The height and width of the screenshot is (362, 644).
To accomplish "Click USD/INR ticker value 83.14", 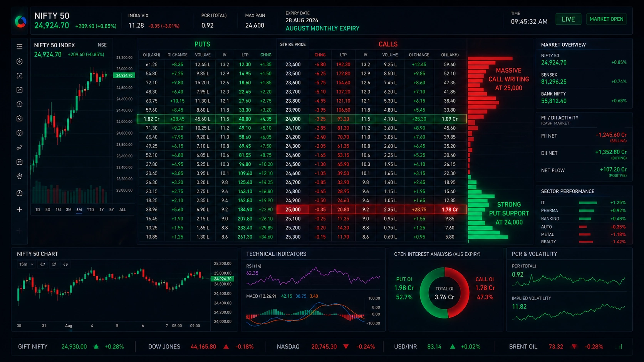I will point(434,347).
